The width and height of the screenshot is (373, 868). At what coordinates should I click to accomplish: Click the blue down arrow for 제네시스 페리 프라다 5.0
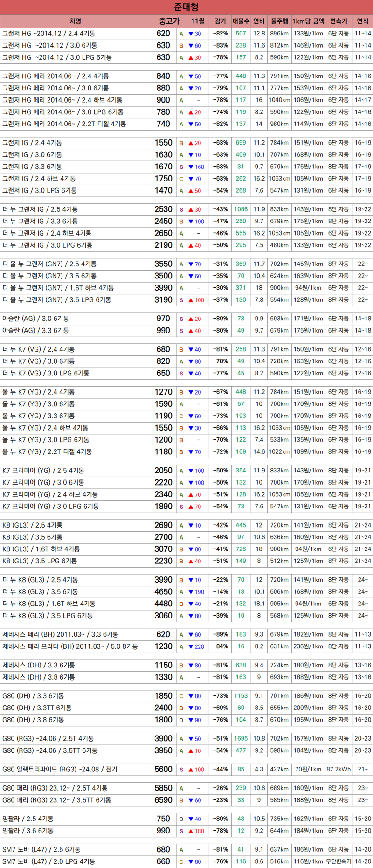191,646
